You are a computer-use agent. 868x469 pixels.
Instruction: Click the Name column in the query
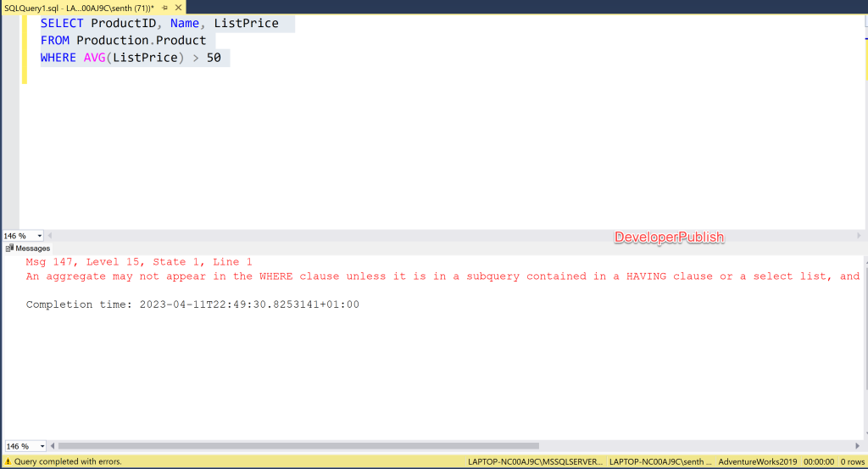tap(185, 23)
